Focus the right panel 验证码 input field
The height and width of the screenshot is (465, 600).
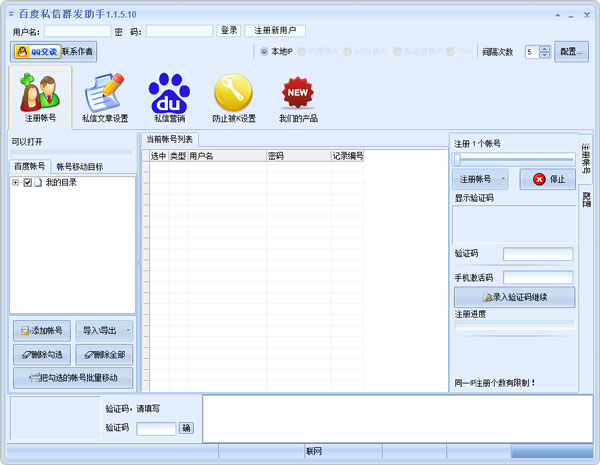pos(538,254)
